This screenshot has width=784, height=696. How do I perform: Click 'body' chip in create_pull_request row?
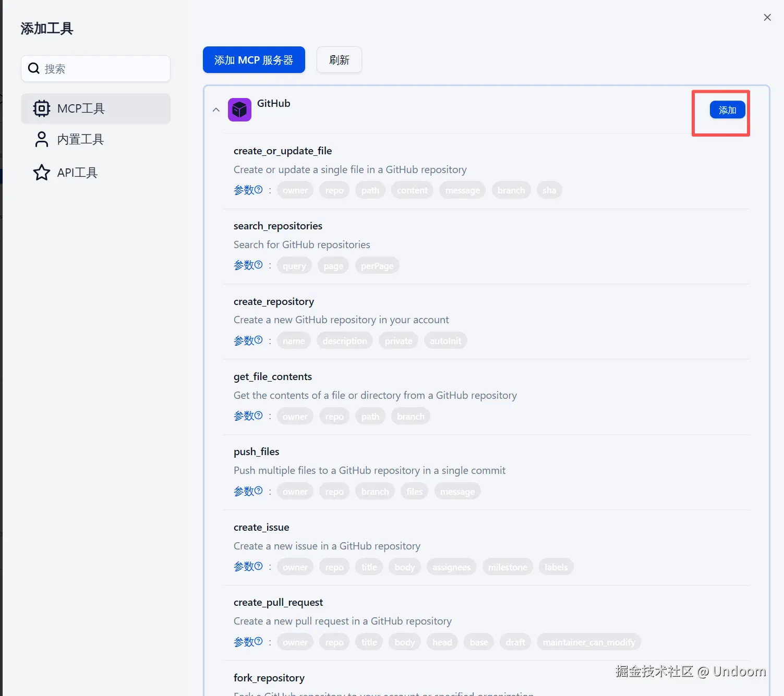[x=405, y=642]
